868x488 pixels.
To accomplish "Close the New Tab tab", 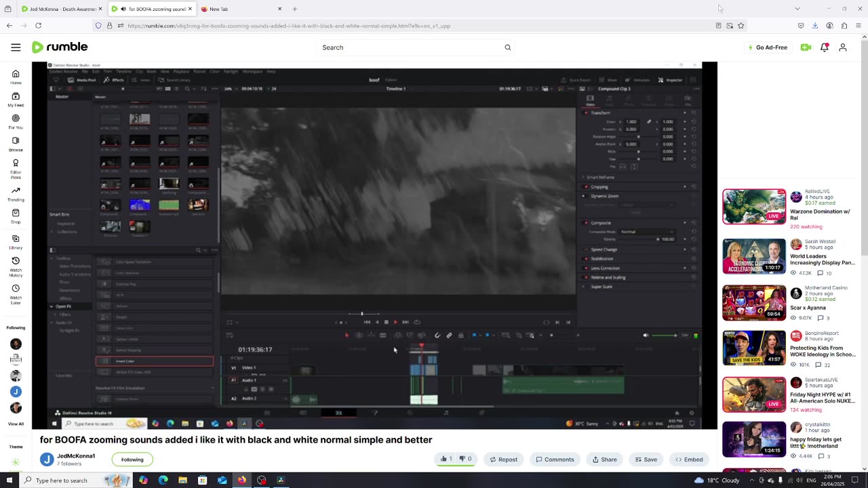I will 279,9.
